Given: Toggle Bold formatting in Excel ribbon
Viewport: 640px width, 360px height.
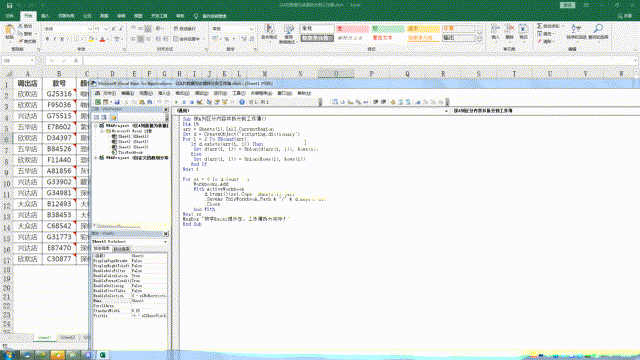Looking at the screenshot, I should tap(47, 39).
